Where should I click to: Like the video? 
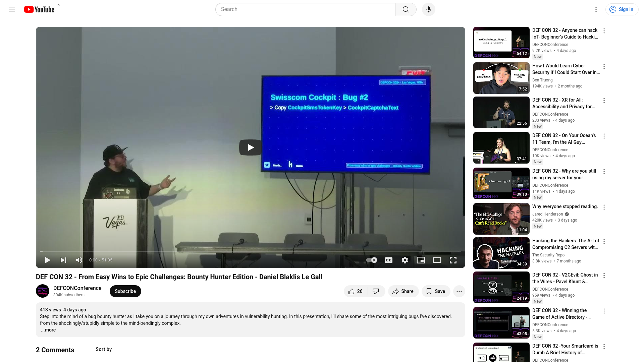point(356,291)
